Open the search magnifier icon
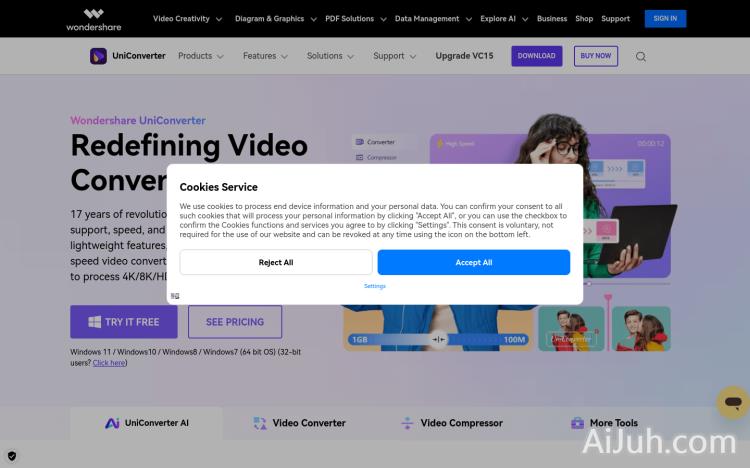 pos(641,57)
